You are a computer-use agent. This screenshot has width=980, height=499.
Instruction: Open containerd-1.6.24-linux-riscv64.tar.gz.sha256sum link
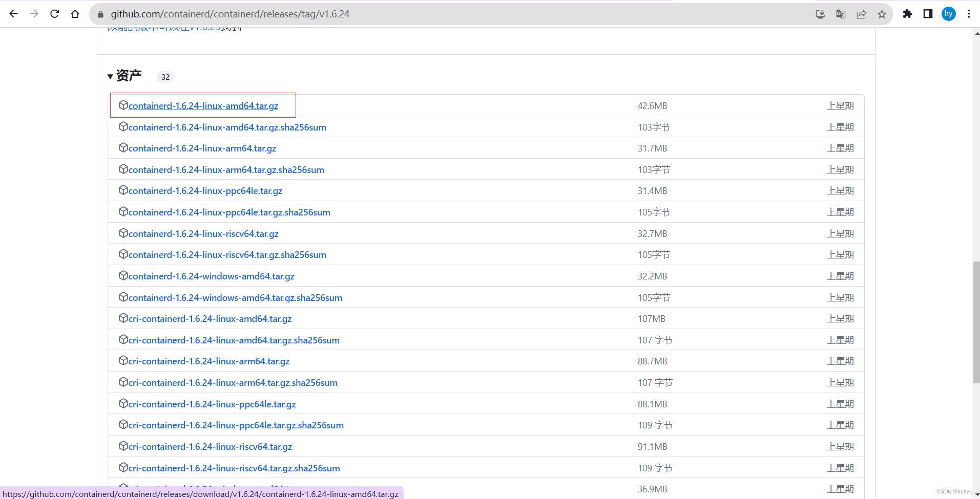[x=227, y=255]
